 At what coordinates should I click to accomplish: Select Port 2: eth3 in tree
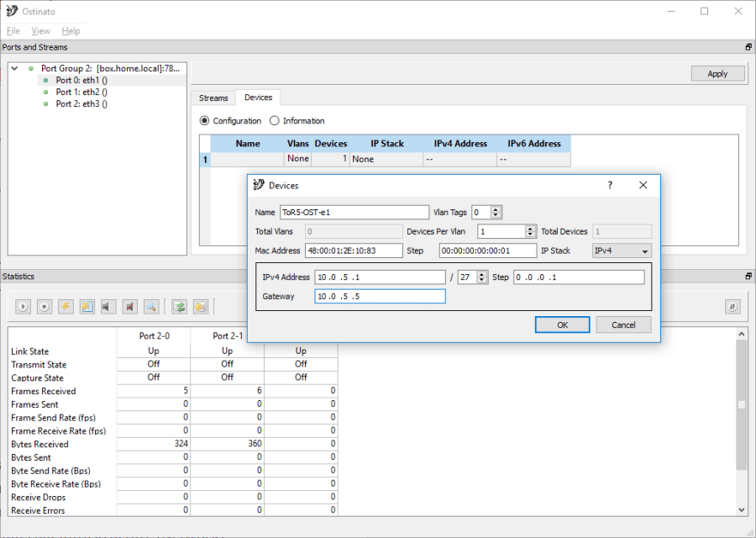[x=81, y=103]
